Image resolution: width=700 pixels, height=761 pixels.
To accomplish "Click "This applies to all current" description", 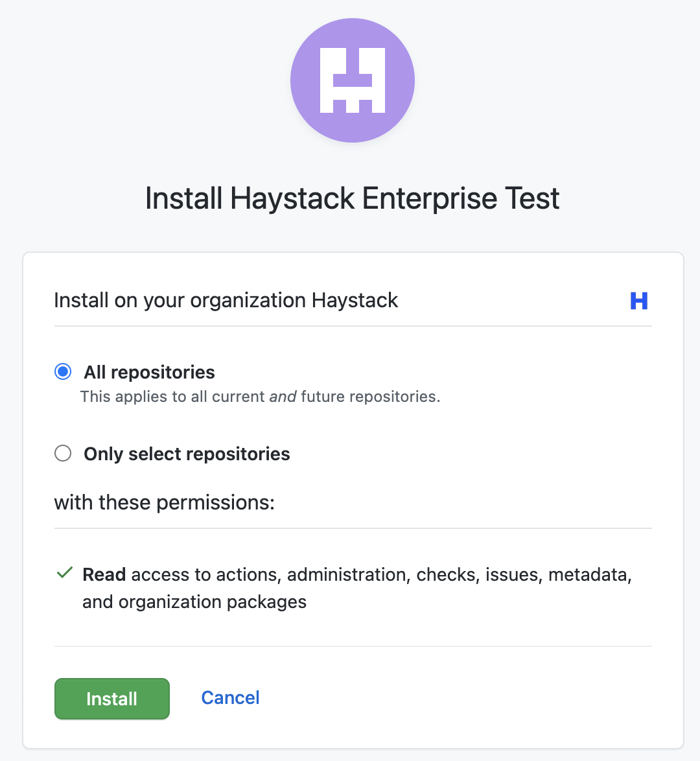I will pos(172,397).
